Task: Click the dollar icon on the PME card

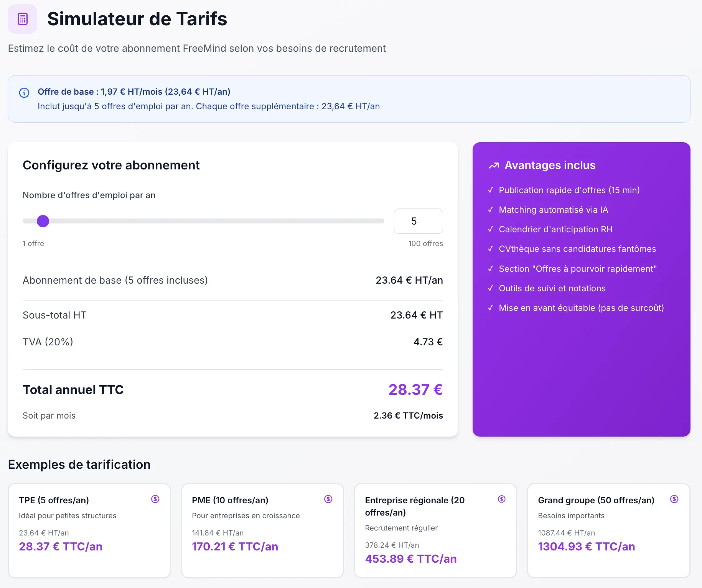Action: 328,499
